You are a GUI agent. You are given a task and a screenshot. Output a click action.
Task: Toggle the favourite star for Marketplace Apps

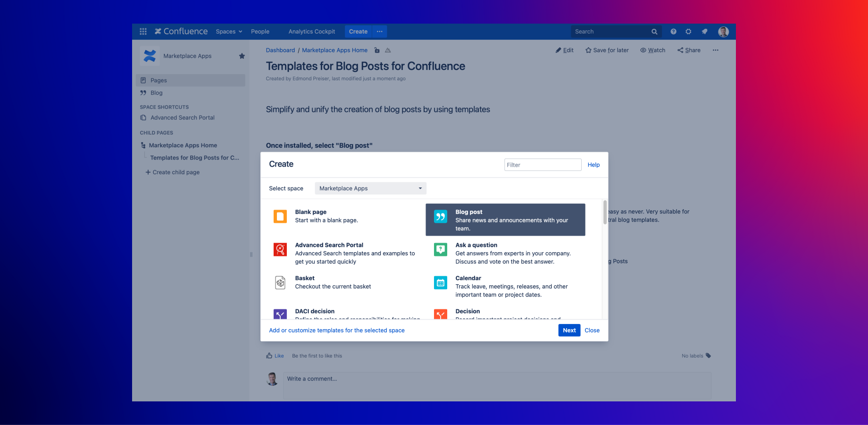[242, 56]
